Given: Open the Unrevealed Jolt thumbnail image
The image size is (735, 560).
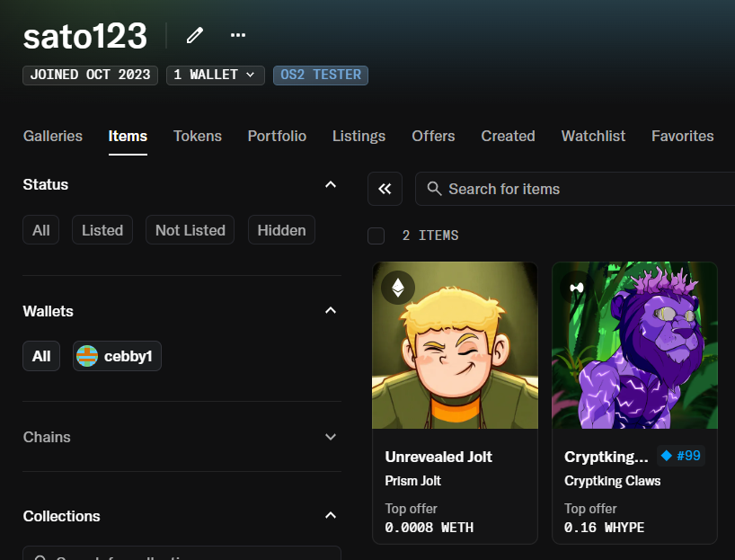Looking at the screenshot, I should (x=455, y=345).
